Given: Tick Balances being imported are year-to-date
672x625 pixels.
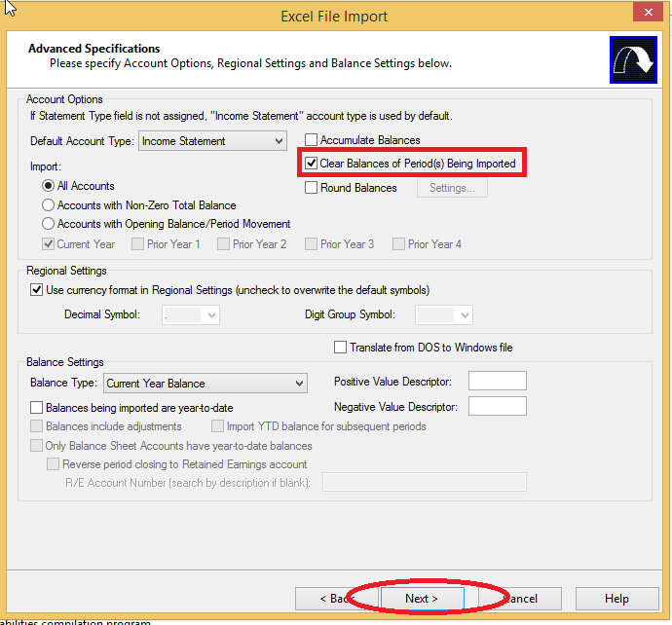Looking at the screenshot, I should (x=37, y=408).
